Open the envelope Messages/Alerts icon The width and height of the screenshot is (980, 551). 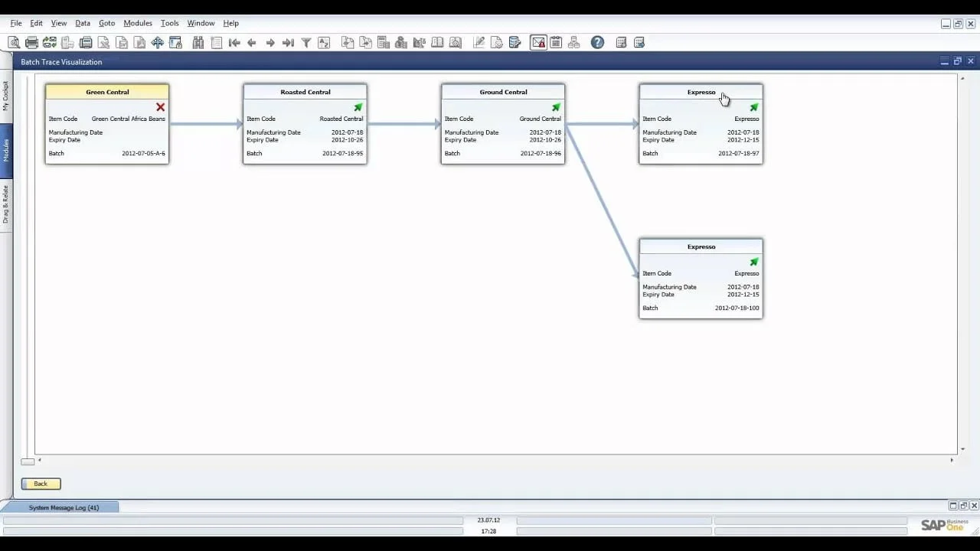(x=538, y=43)
